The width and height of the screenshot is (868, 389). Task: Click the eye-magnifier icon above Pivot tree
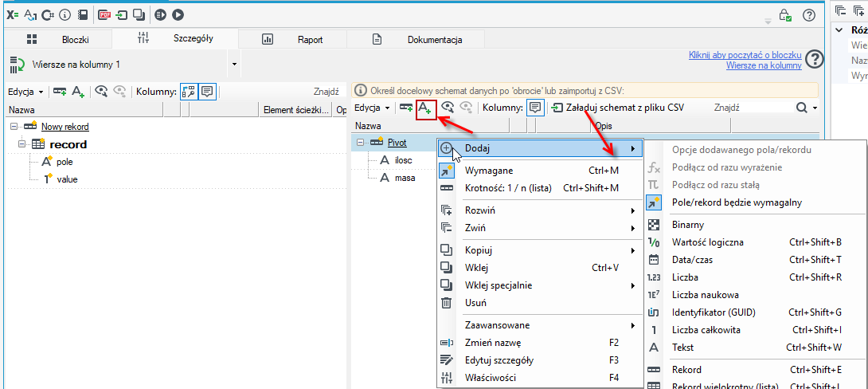point(448,107)
